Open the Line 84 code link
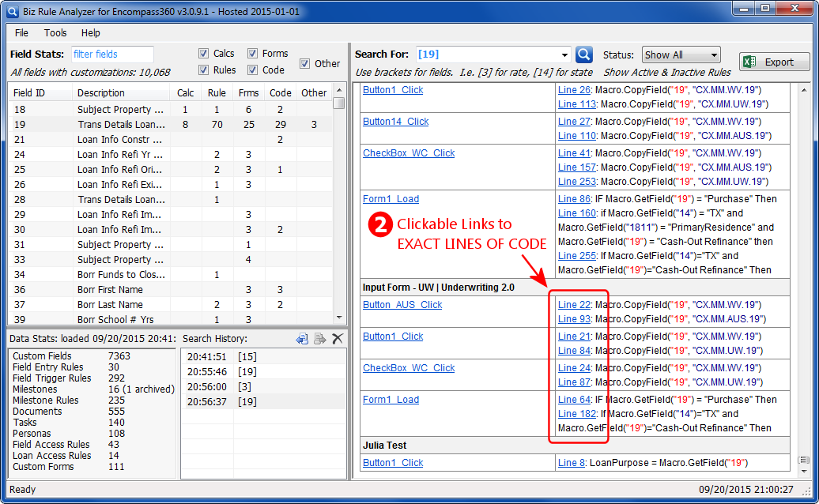 [574, 351]
